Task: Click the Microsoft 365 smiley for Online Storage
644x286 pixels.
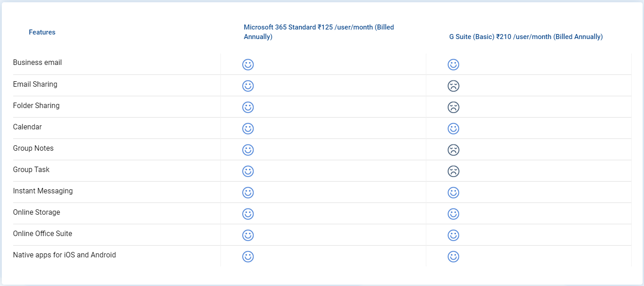Action: pyautogui.click(x=248, y=214)
